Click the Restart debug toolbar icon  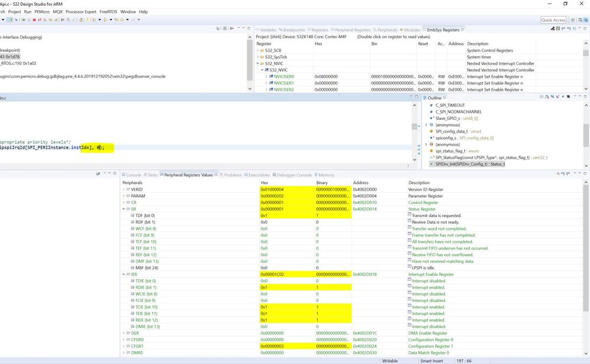click(82, 19)
